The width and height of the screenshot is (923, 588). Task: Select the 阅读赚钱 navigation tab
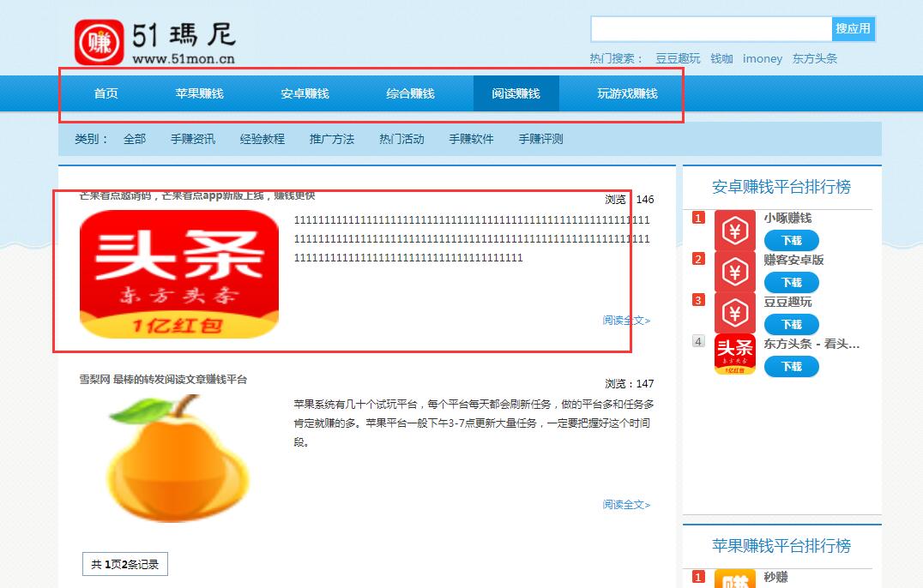[516, 93]
